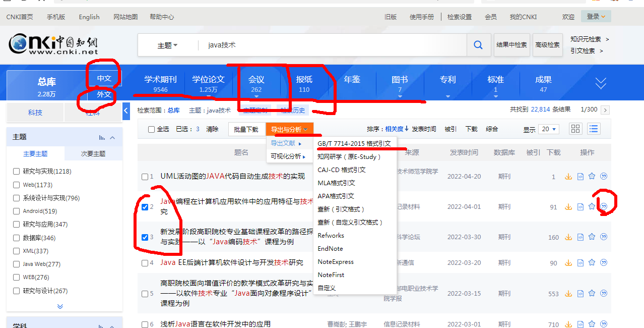Download result 2 dated 2022-04-01
The height and width of the screenshot is (328, 644).
click(568, 207)
